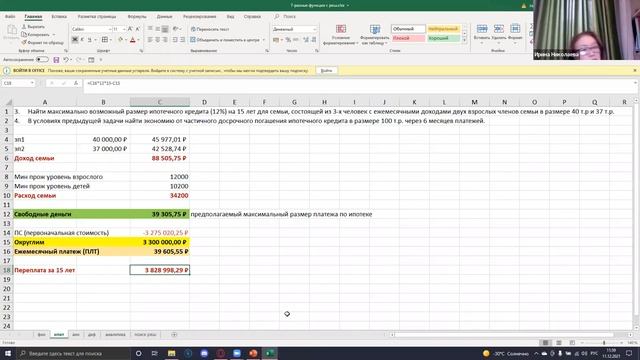The image size is (640, 360).
Task: Switch to the Разметка страницы tab
Action: (x=97, y=17)
